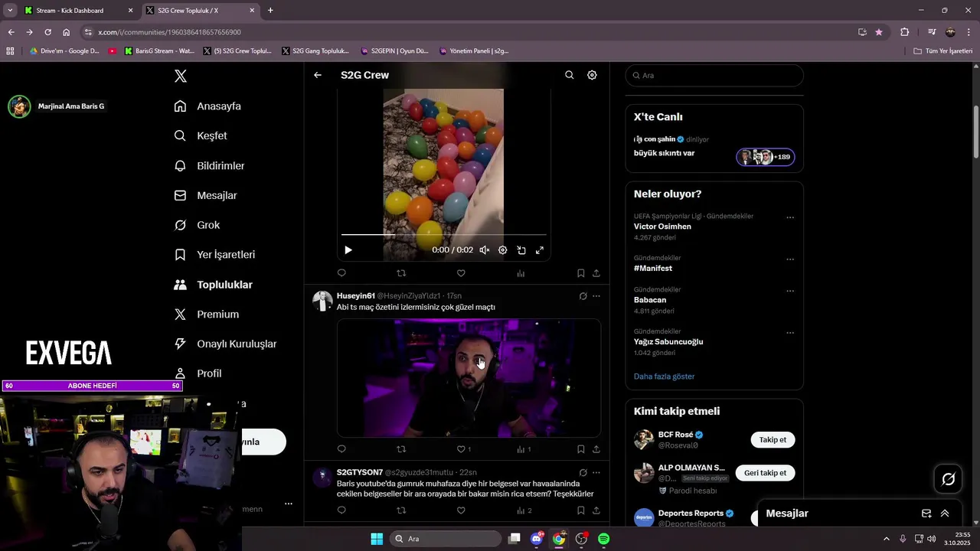Viewport: 980px width, 551px height.
Task: Bookmark the eggs video post
Action: [x=580, y=273]
